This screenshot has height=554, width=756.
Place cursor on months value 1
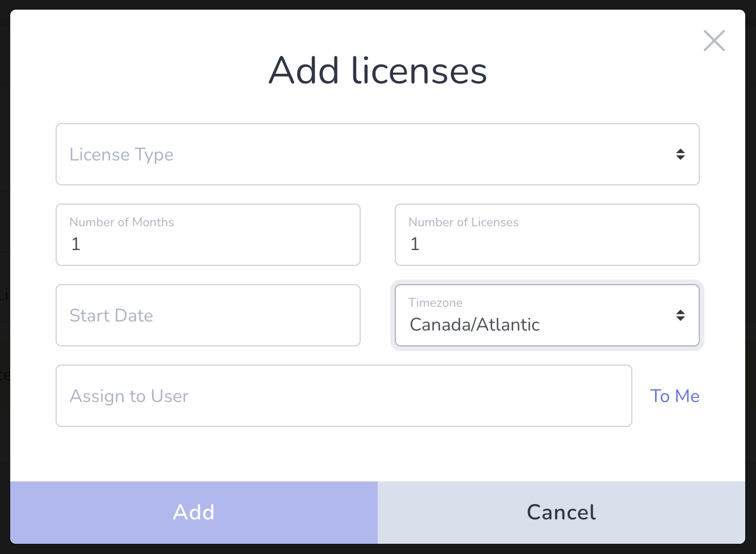point(76,244)
